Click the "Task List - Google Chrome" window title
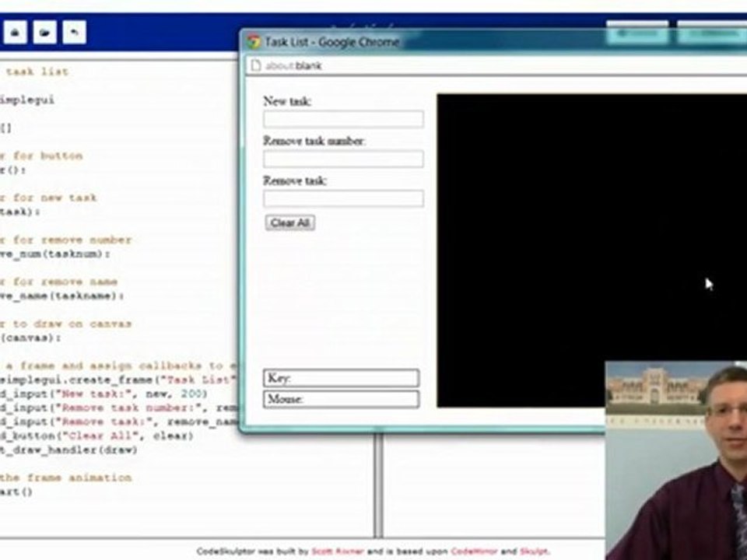The width and height of the screenshot is (747, 560). click(x=332, y=42)
